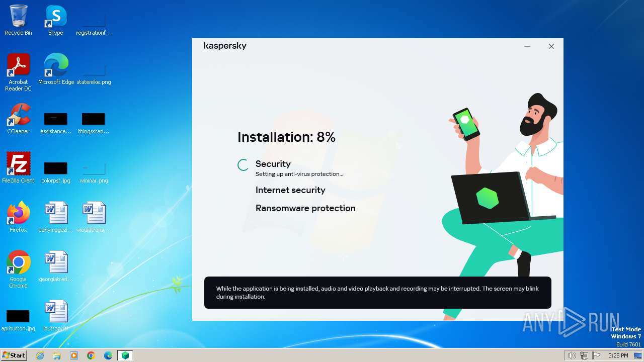
Task: Open Chrome from the taskbar
Action: [x=91, y=355]
